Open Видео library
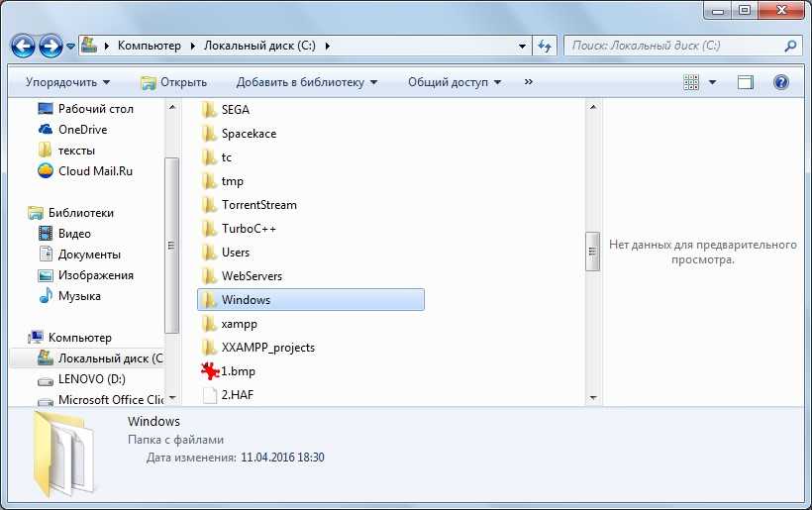 coord(64,234)
